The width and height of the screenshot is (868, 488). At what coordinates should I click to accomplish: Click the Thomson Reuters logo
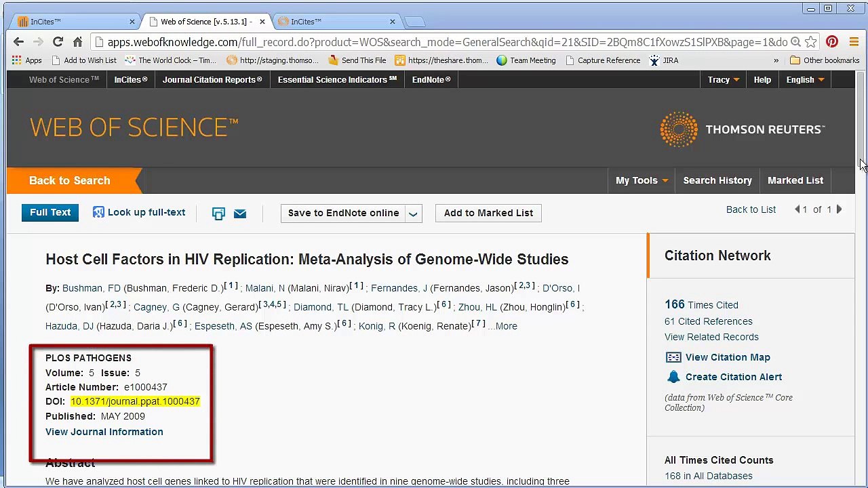pyautogui.click(x=743, y=129)
